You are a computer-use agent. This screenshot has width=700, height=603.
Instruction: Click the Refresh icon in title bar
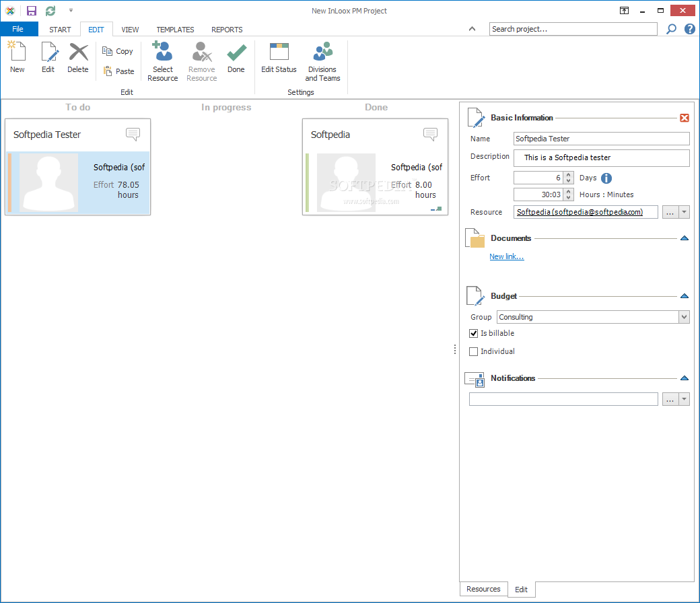[50, 11]
